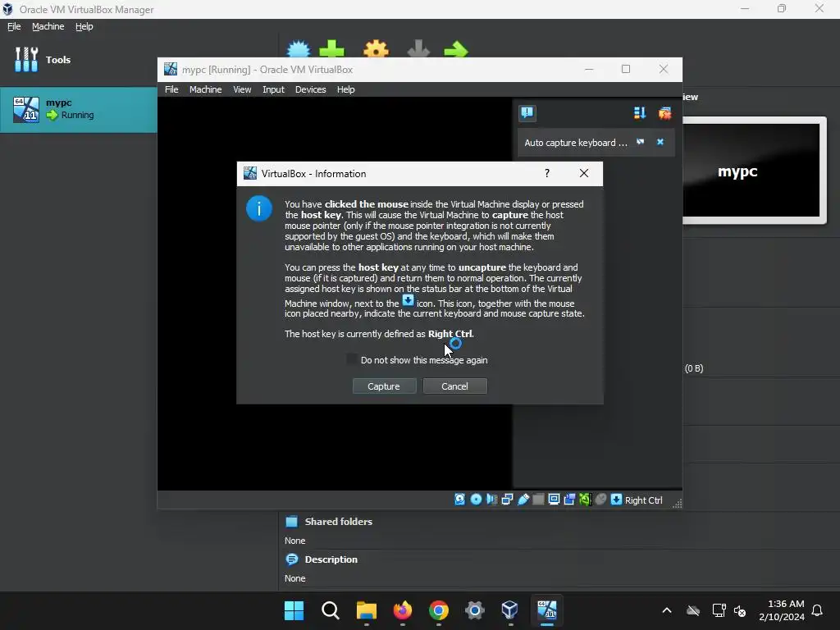Open the Devices menu in VM window
The width and height of the screenshot is (840, 630).
(310, 89)
